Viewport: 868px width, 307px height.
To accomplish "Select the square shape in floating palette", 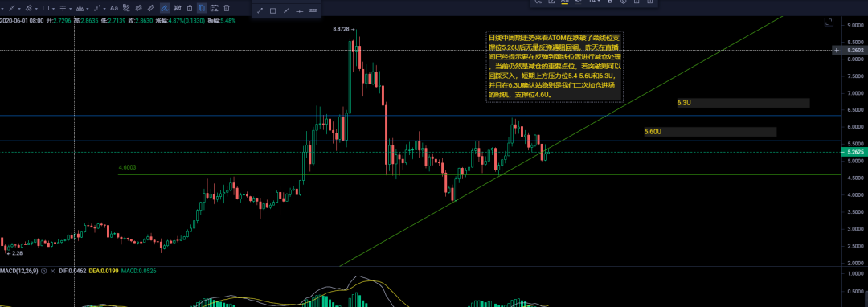I will click(x=273, y=11).
